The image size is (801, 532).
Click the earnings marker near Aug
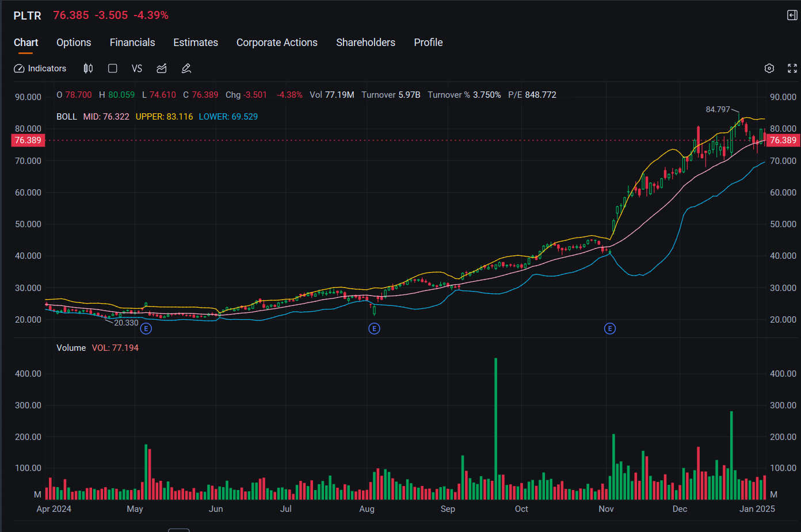[375, 329]
